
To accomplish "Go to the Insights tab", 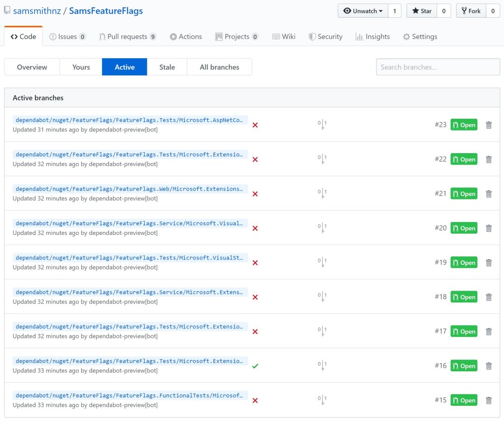I will click(x=373, y=36).
